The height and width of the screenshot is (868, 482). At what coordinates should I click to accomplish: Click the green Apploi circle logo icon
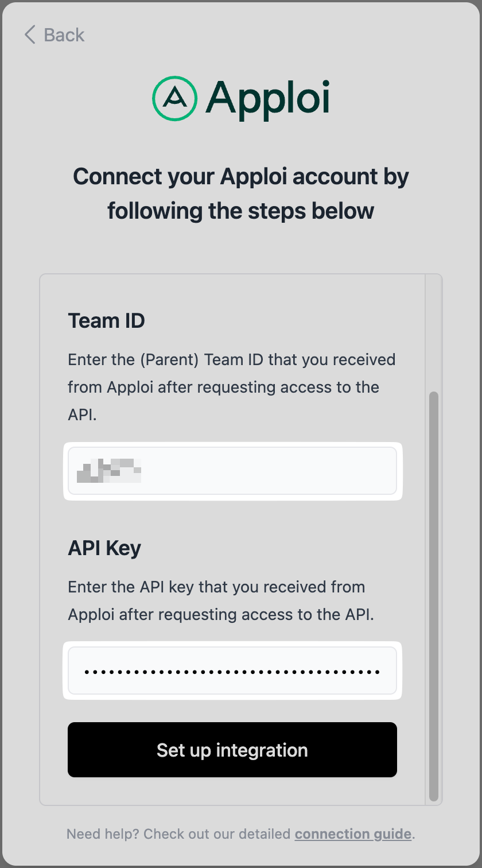[175, 98]
